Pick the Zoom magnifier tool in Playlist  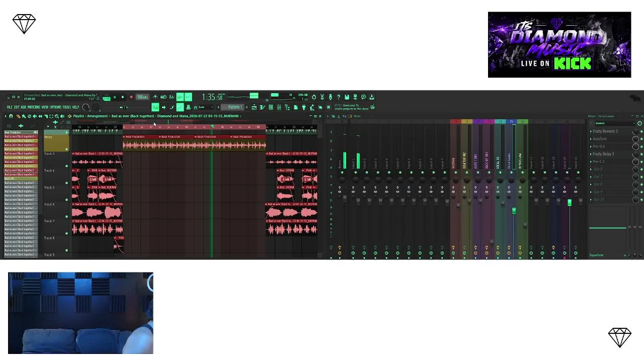[x=56, y=116]
